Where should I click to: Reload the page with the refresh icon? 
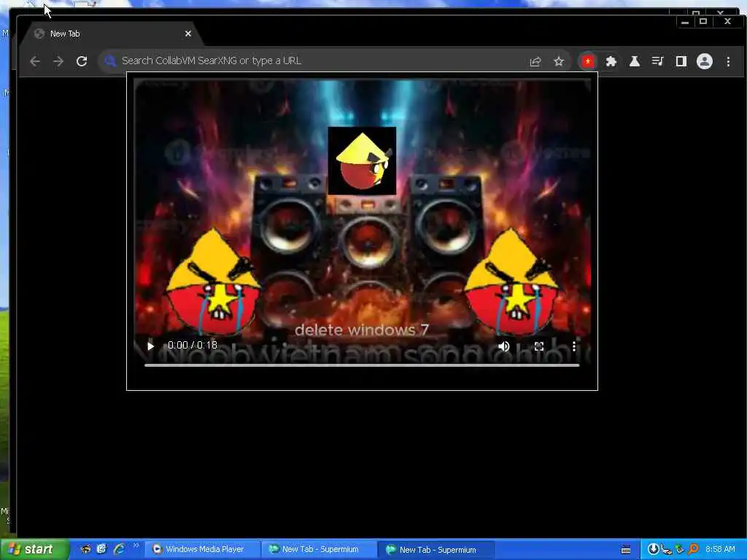pyautogui.click(x=82, y=61)
